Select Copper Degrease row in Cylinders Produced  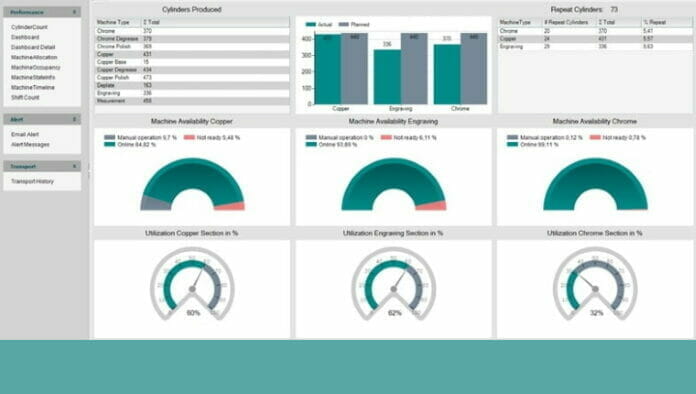click(192, 70)
